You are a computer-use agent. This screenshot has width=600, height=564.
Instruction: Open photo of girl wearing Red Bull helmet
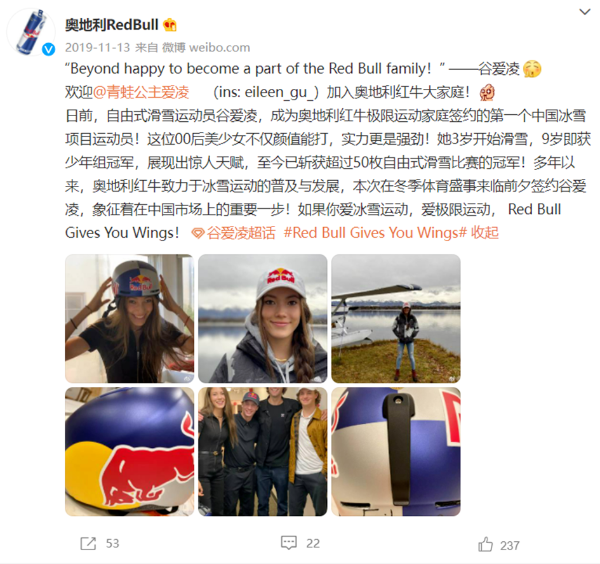click(129, 318)
